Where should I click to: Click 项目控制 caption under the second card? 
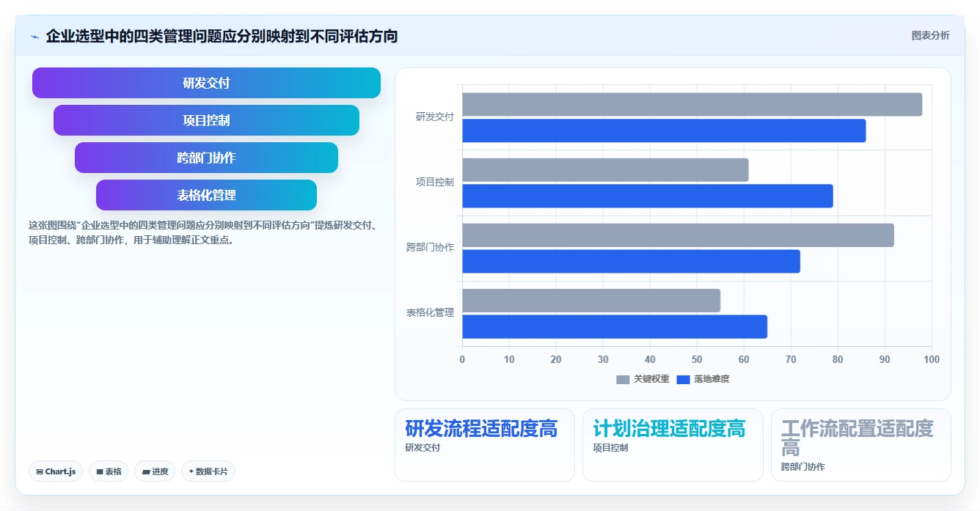click(610, 448)
